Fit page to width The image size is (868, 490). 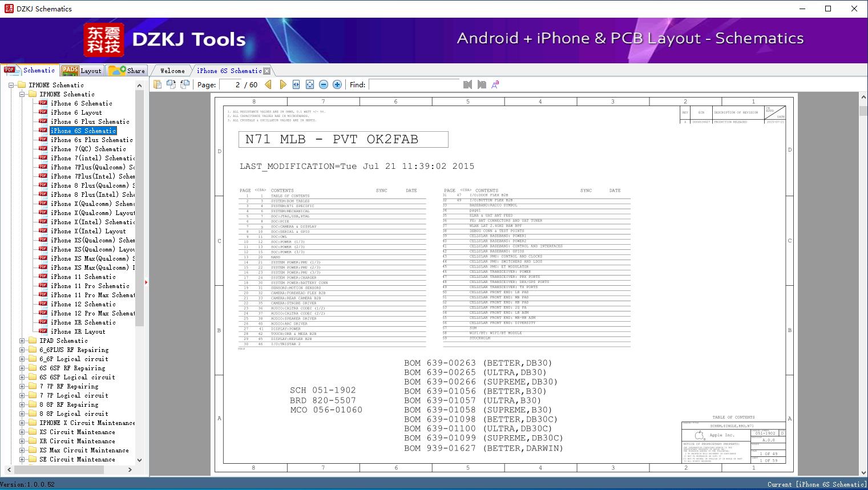[296, 84]
